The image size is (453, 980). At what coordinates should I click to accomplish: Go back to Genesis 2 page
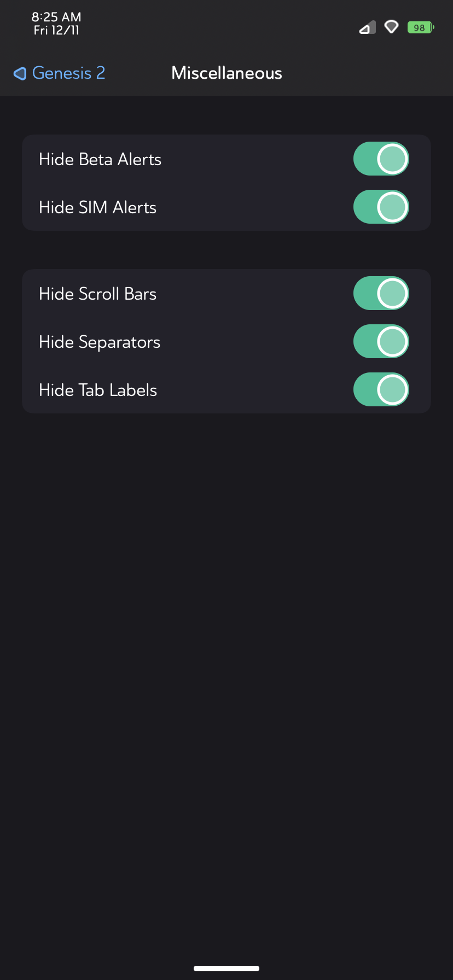coord(59,73)
